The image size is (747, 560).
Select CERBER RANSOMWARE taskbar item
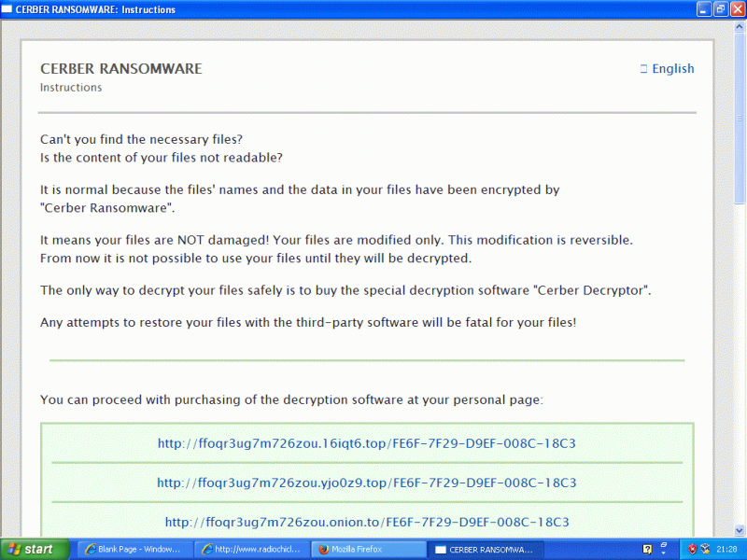[486, 550]
